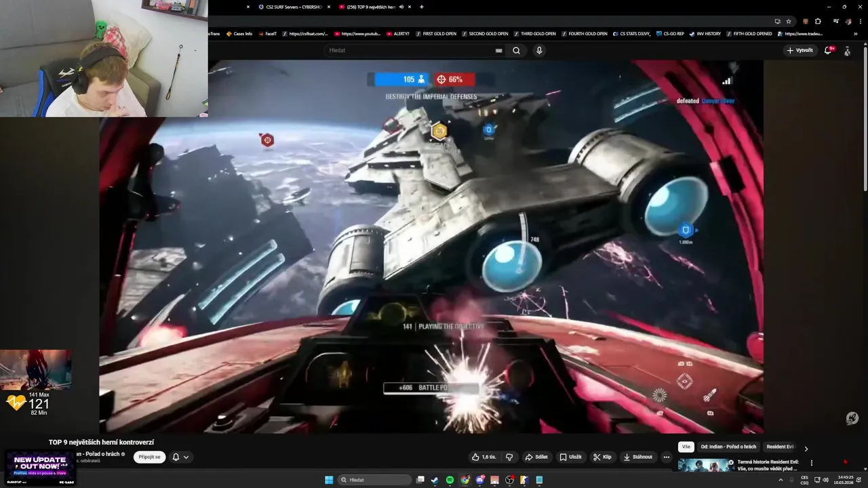Click the round rocket overlay icon beside video
Viewport: 868px width, 488px height.
(x=852, y=418)
